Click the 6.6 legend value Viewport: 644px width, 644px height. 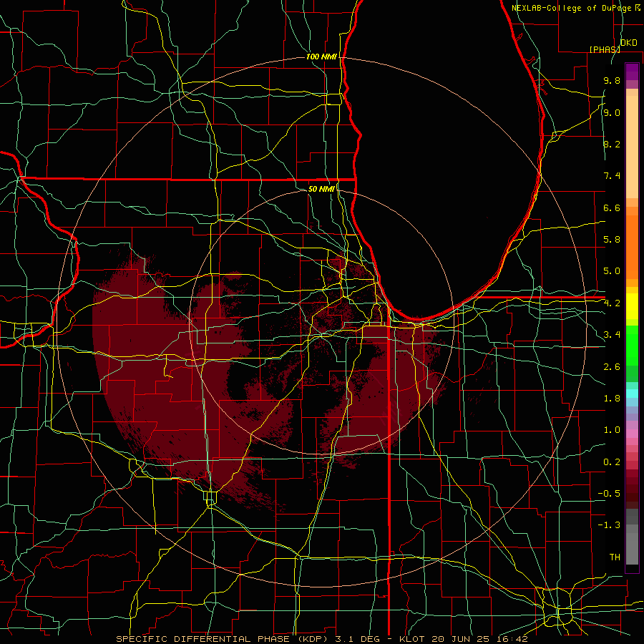tap(612, 208)
